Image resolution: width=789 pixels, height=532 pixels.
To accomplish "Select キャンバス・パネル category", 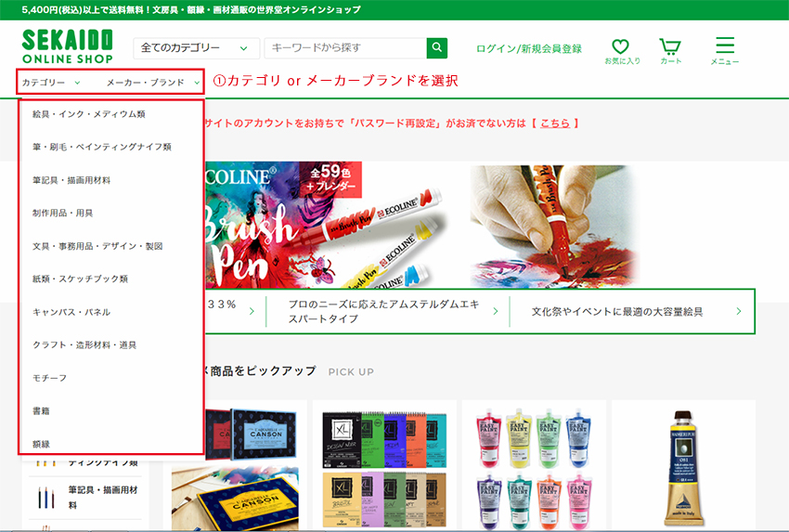I will click(x=71, y=312).
